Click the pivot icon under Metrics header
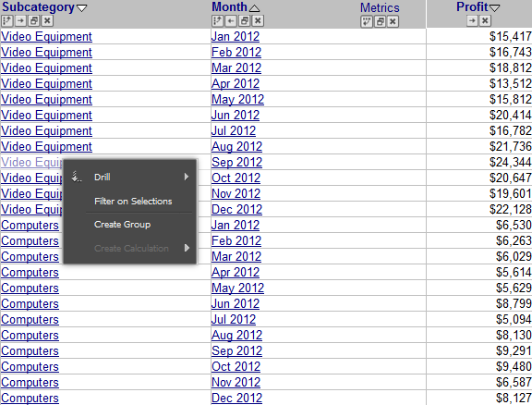532x405 pixels. point(367,22)
